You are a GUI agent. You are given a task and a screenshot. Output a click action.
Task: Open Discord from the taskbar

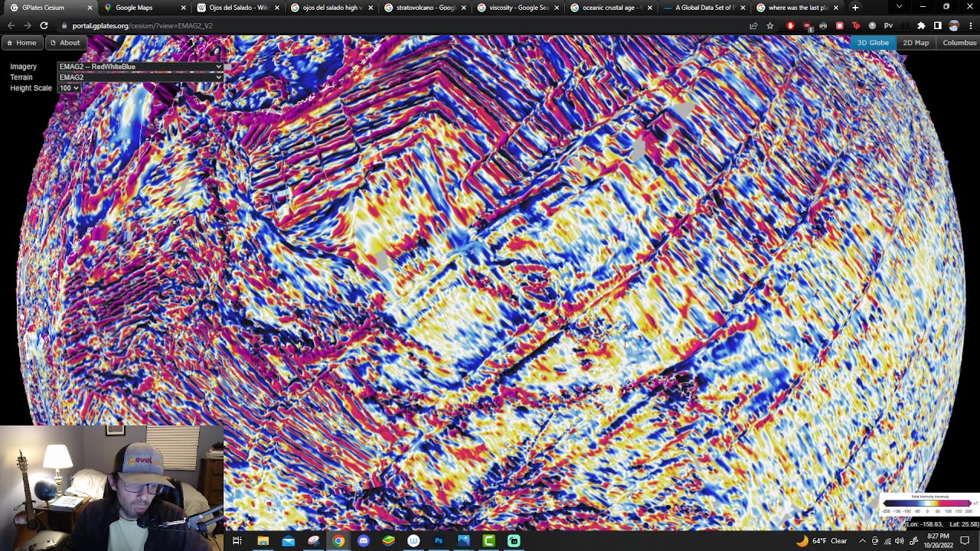click(x=364, y=541)
